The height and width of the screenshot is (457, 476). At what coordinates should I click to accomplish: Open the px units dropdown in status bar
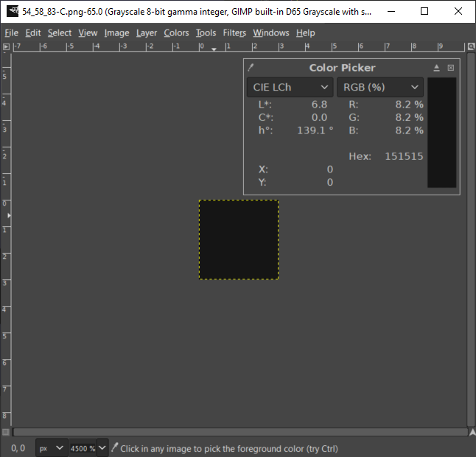tap(52, 448)
